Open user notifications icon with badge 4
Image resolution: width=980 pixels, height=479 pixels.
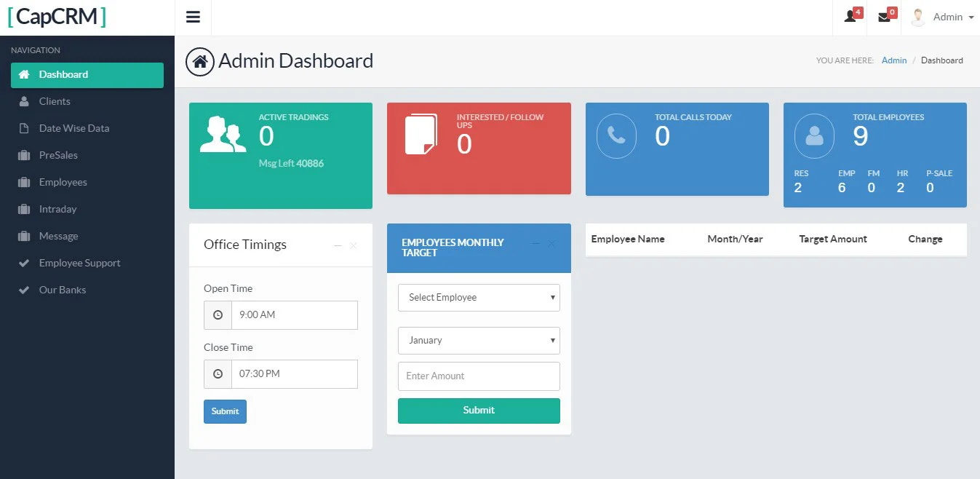click(x=850, y=17)
